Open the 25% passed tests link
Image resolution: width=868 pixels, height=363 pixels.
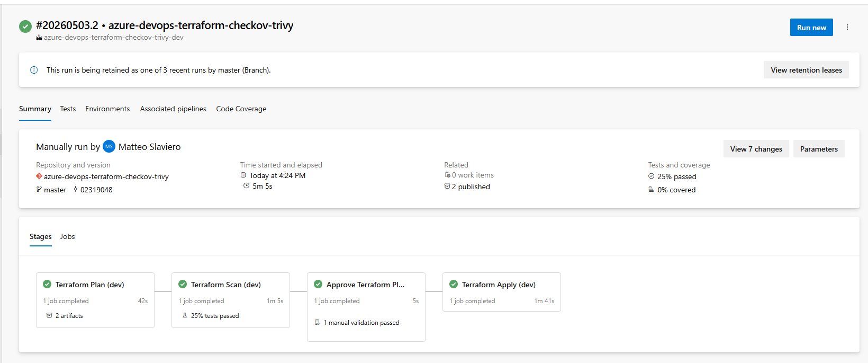[x=677, y=176]
